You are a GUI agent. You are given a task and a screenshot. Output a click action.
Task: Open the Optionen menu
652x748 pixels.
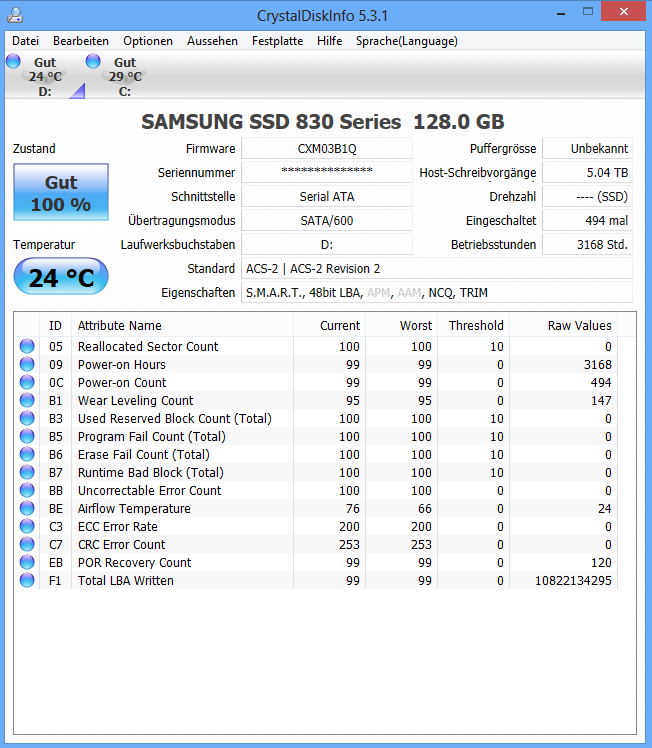point(148,41)
